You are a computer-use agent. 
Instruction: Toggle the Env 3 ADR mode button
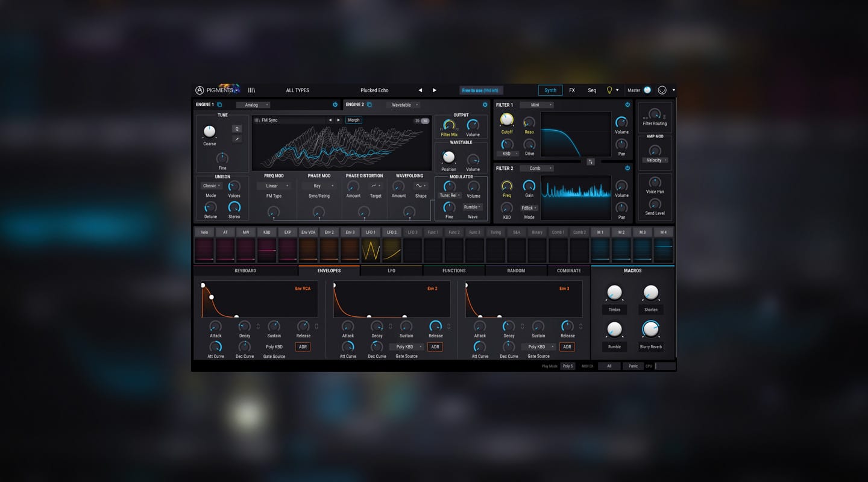click(567, 346)
